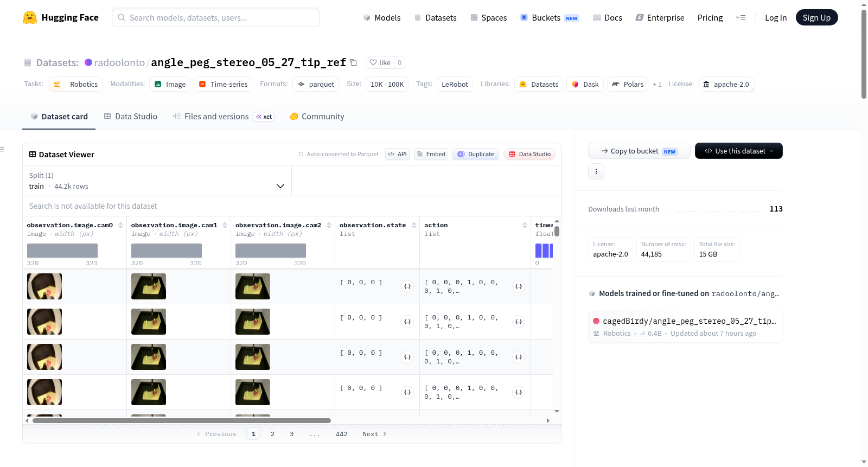Sort by observation.image.cam1 column
The image size is (868, 467).
225,225
